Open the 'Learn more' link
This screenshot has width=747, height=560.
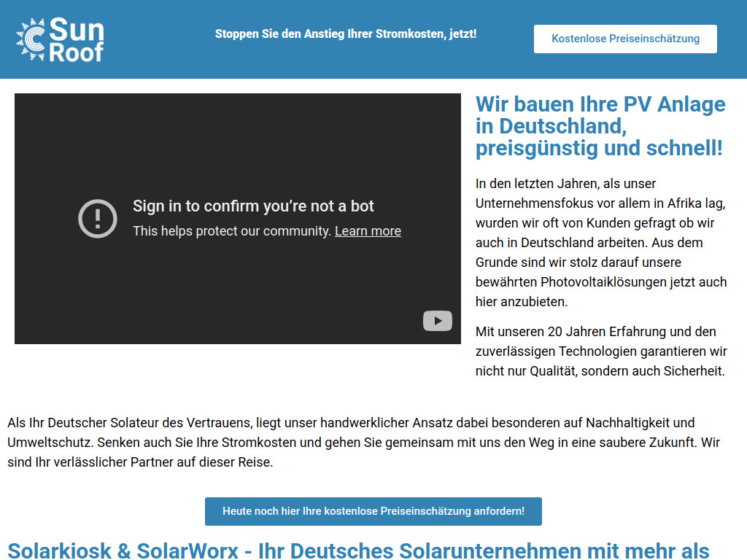click(368, 231)
